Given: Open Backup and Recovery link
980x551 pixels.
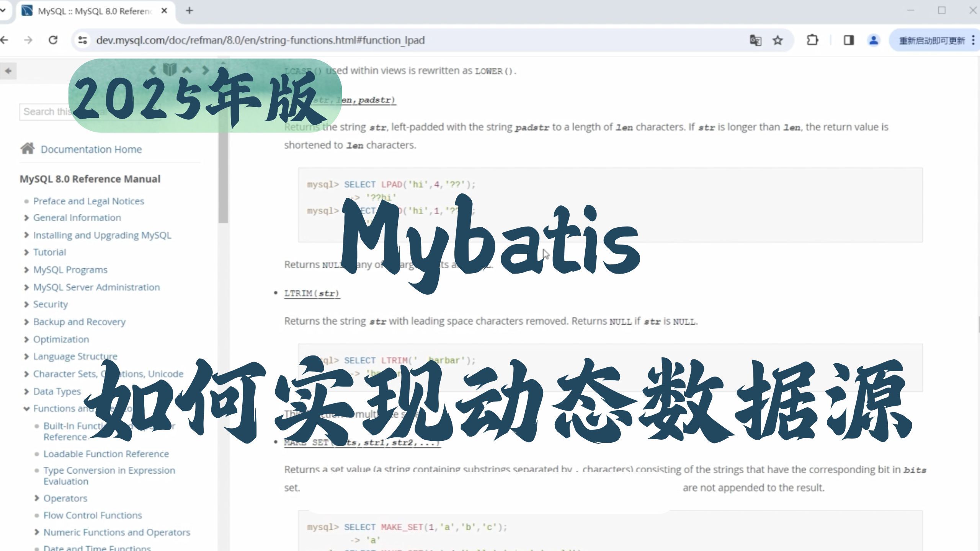Looking at the screenshot, I should (x=79, y=322).
